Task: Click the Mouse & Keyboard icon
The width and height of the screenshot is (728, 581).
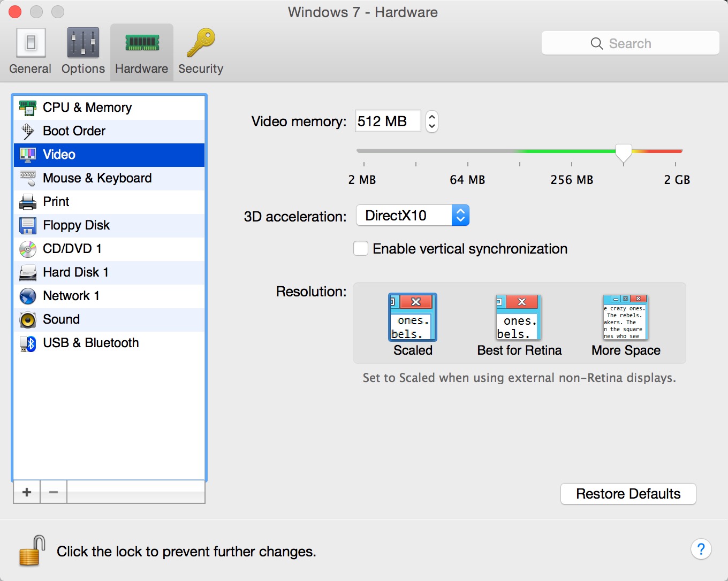Action: point(28,178)
